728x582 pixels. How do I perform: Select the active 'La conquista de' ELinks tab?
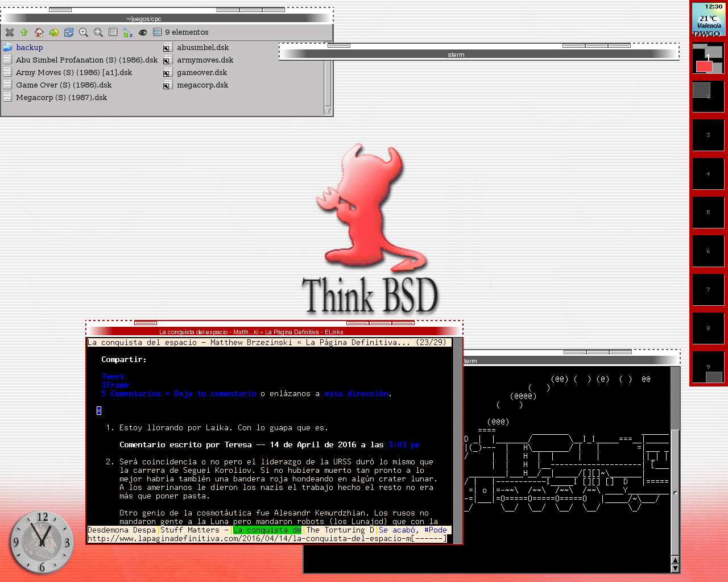tap(267, 530)
